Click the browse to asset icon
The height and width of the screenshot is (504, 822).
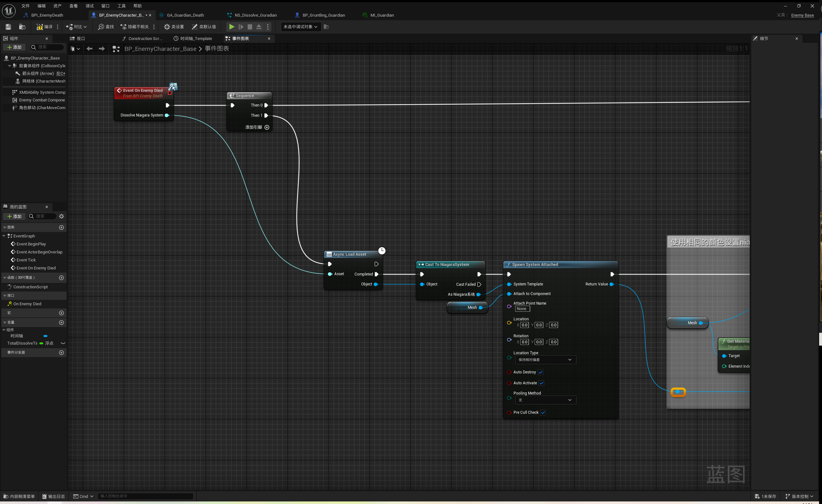(x=22, y=27)
